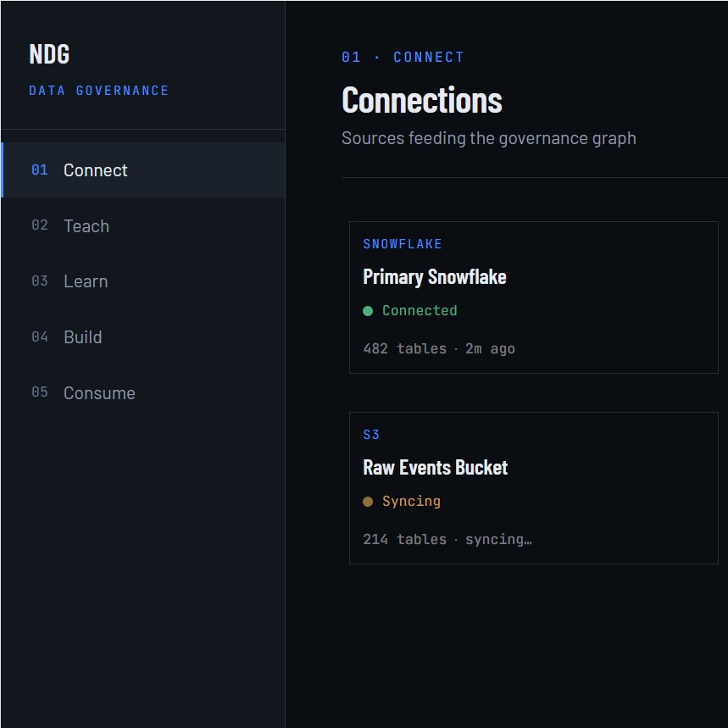The height and width of the screenshot is (728, 728).
Task: Click the NDG logo title
Action: [49, 54]
